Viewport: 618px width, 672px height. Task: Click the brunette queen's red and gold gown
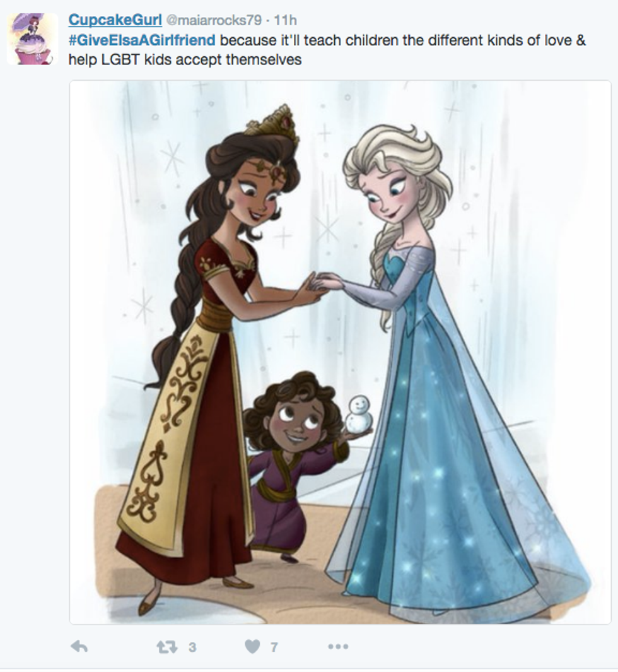[x=189, y=428]
